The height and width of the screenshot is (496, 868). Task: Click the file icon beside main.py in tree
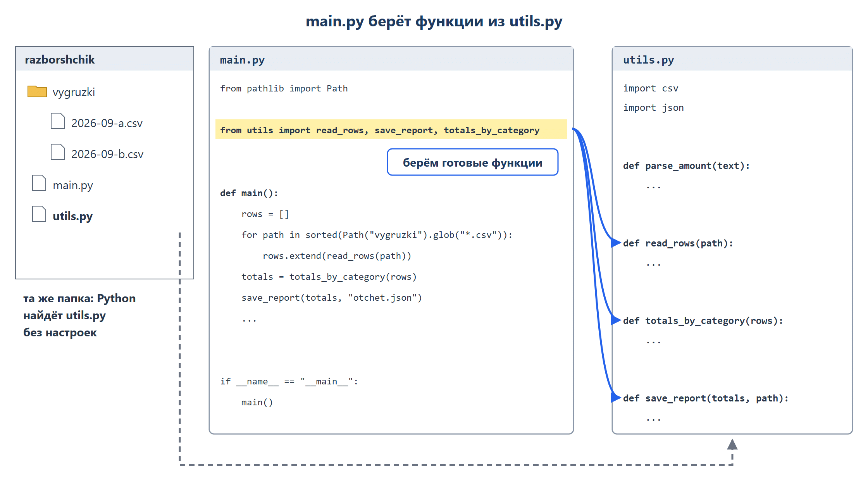click(x=39, y=183)
